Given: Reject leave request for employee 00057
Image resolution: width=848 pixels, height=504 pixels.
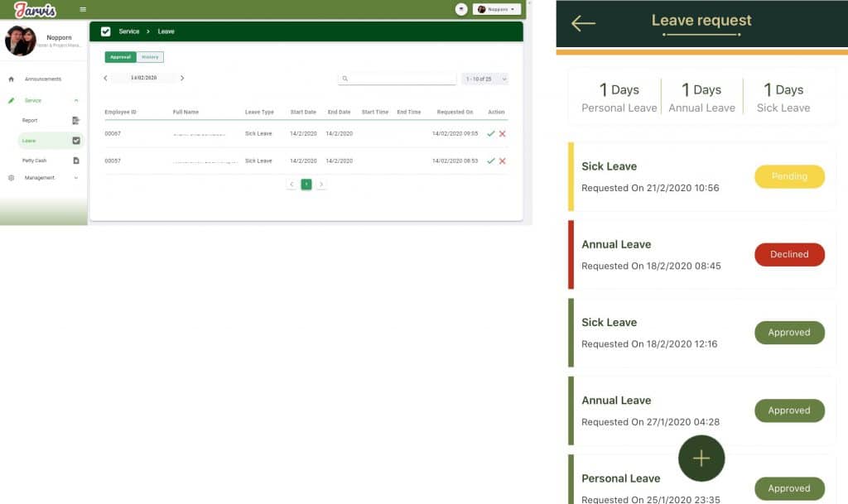Looking at the screenshot, I should tap(503, 161).
